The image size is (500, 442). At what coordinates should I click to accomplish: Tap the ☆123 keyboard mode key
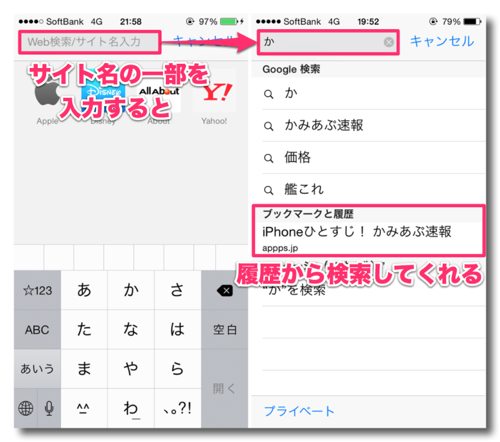[37, 290]
